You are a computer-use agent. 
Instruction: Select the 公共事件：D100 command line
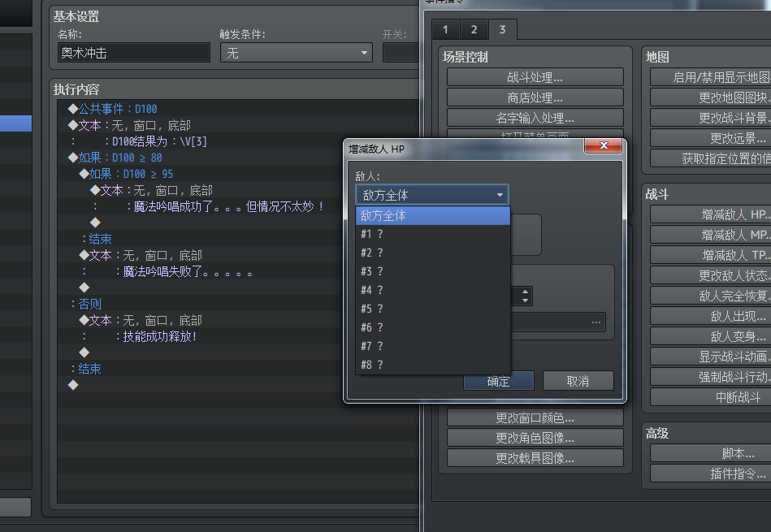[237, 109]
